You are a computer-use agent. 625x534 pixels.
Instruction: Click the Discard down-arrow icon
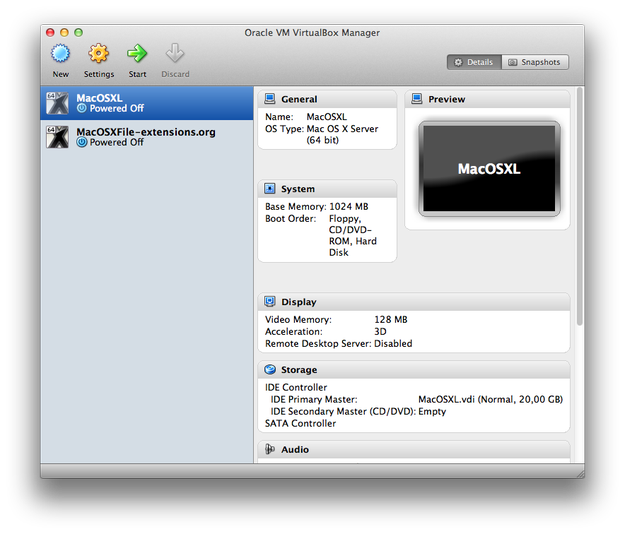(x=175, y=54)
